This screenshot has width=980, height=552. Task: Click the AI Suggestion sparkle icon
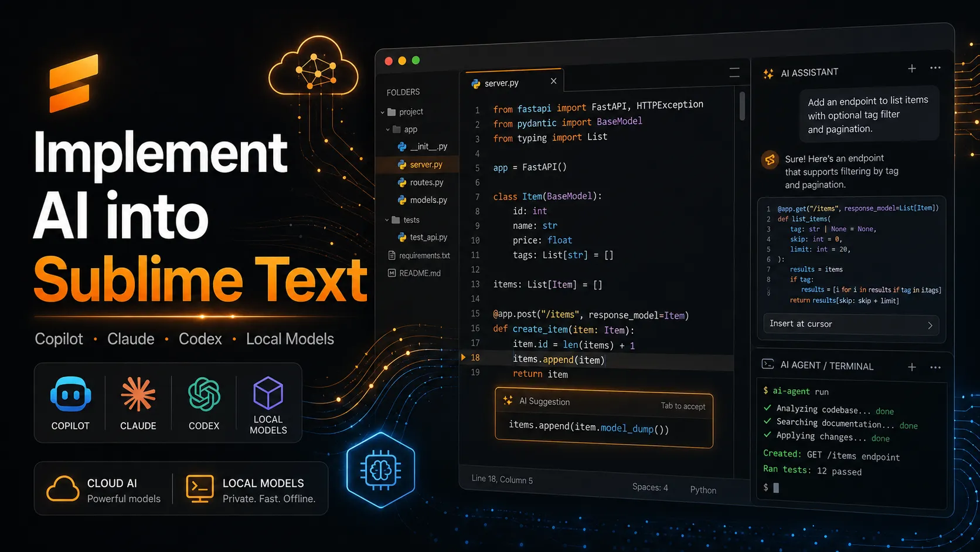tap(508, 400)
